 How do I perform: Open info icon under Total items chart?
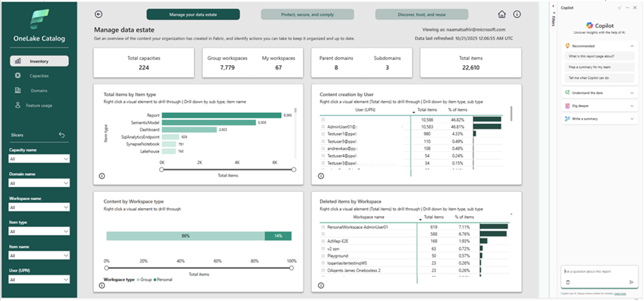click(102, 176)
